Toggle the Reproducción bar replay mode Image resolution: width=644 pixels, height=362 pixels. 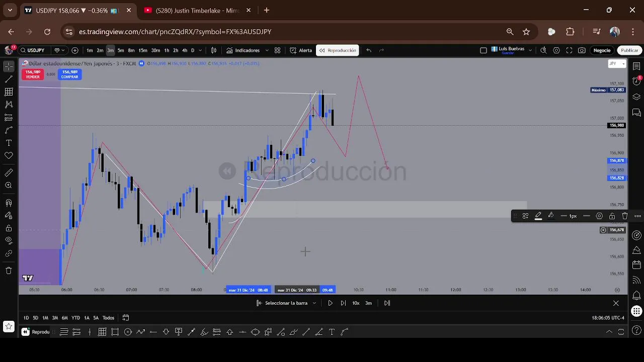337,50
